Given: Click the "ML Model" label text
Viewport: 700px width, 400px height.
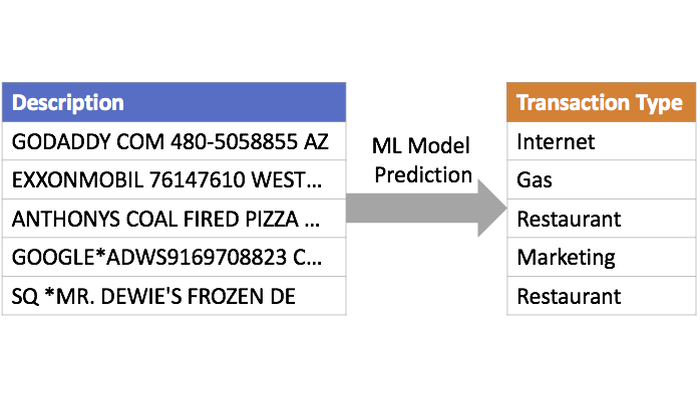Looking at the screenshot, I should tap(421, 146).
